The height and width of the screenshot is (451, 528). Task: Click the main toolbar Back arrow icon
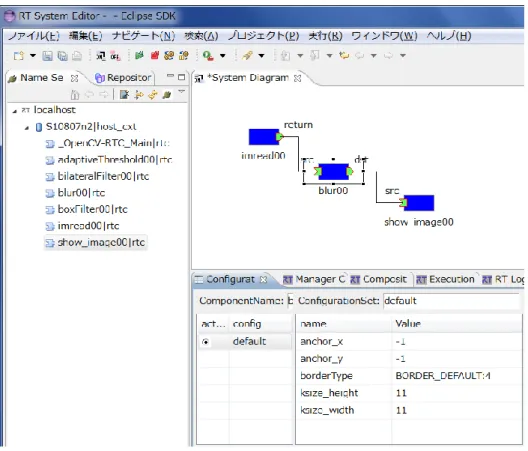(359, 56)
